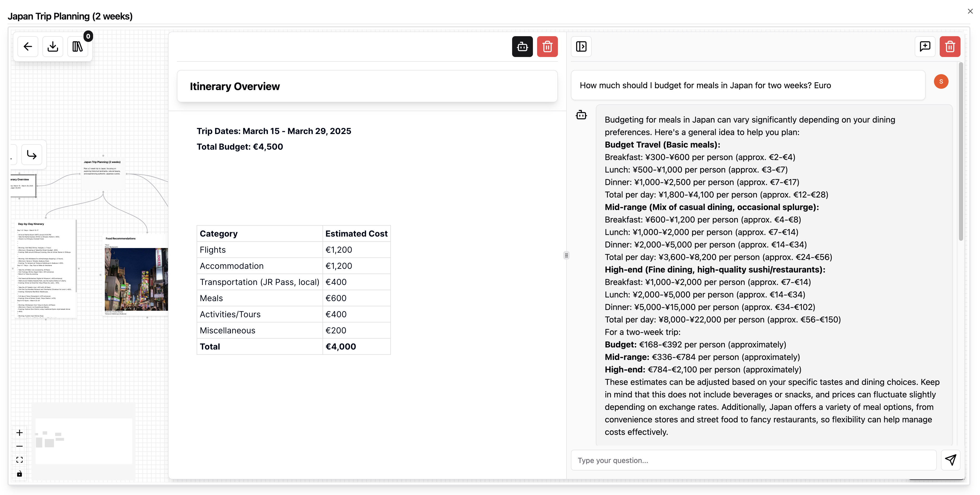Click the €4,000 total cost cell
This screenshot has width=980, height=495.
357,346
